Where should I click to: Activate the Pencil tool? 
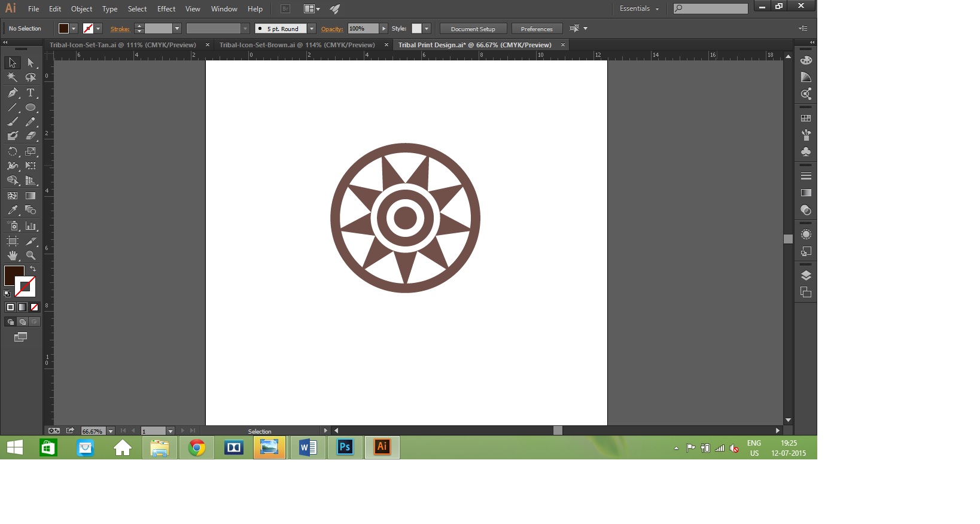coord(31,121)
